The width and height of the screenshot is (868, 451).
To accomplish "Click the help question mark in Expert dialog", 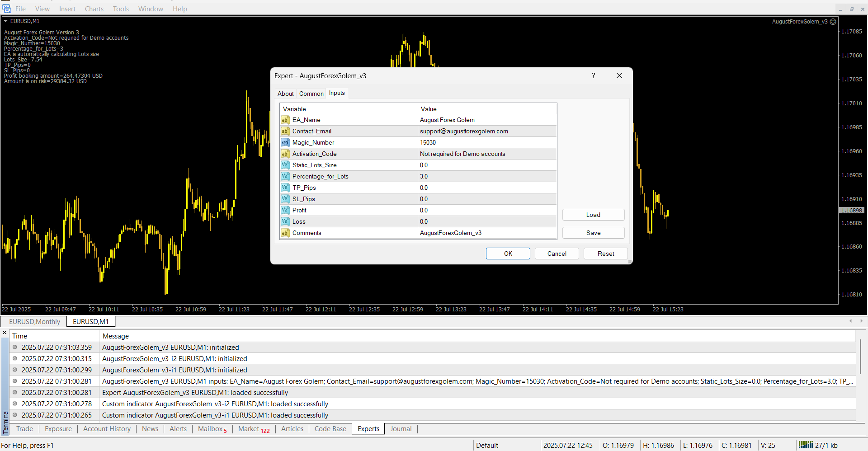I will (593, 75).
